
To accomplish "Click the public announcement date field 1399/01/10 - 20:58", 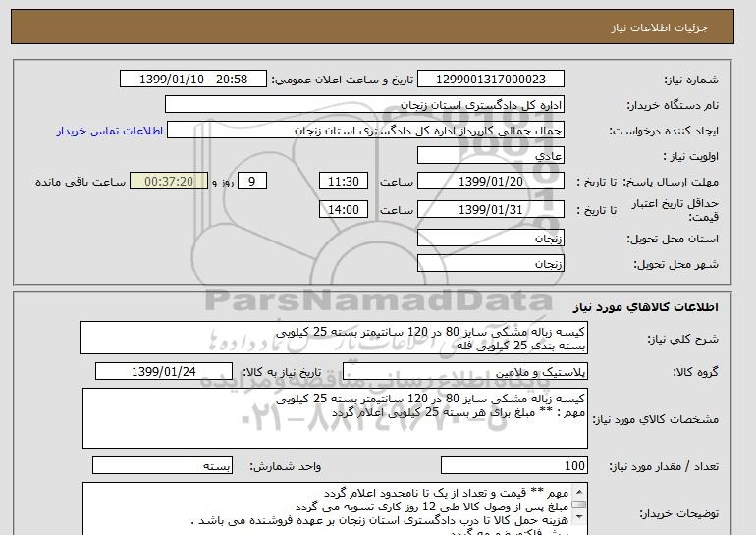I will [x=192, y=80].
